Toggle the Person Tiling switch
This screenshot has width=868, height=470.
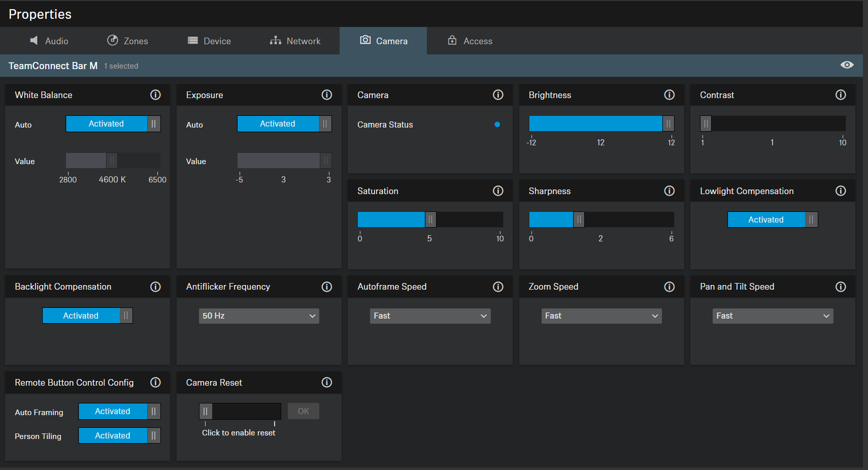(119, 435)
